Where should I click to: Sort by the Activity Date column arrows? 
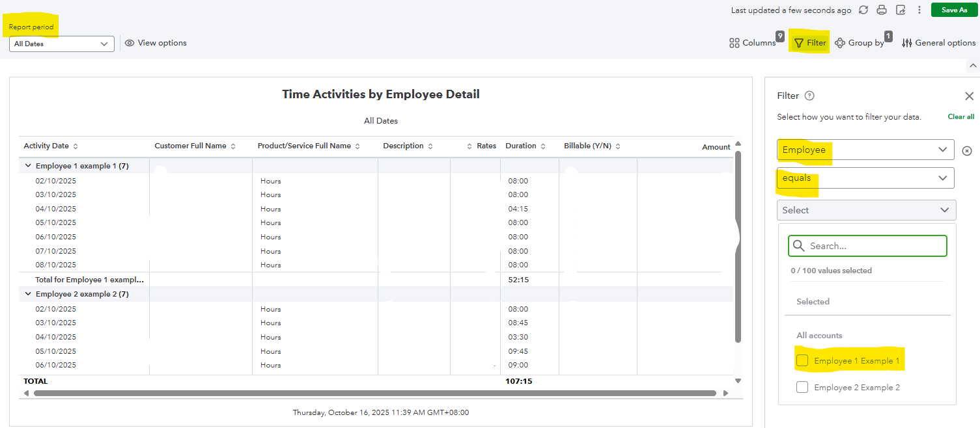(x=76, y=146)
